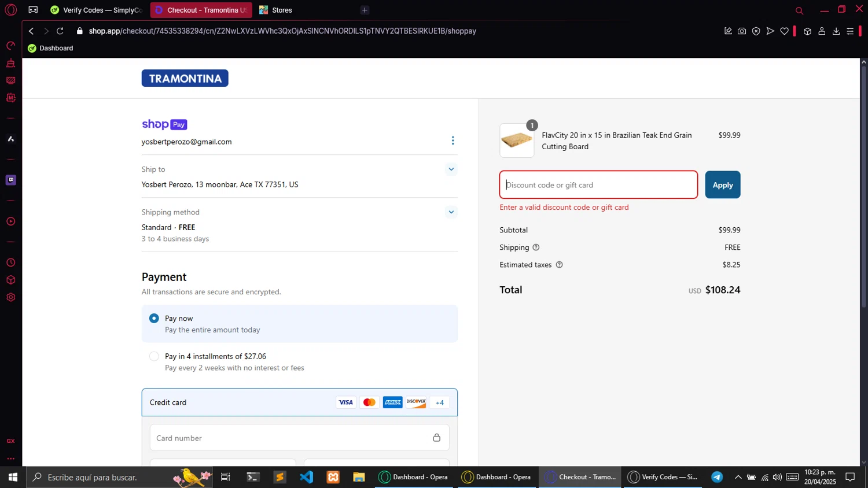Open sidebar three-dots setup menu
Screen dimensions: 868x488
[x=10, y=459]
